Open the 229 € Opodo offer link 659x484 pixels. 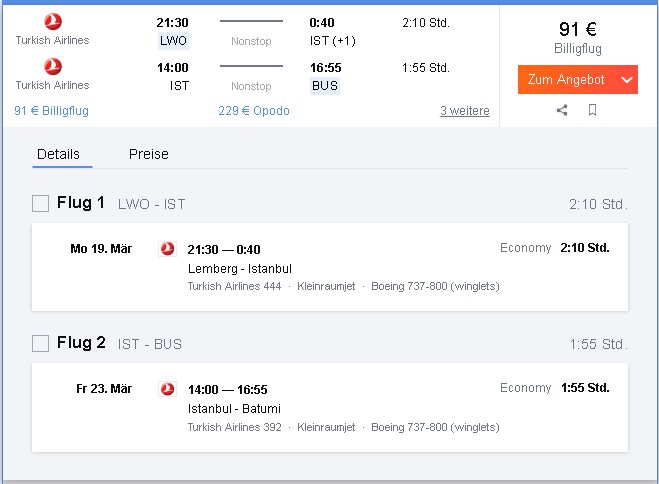pos(254,110)
